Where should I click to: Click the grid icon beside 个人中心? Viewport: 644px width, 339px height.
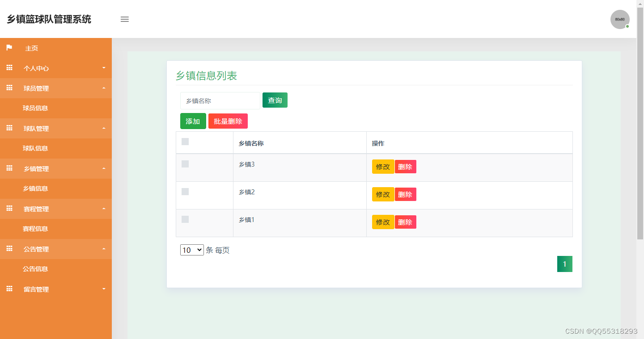(9, 68)
